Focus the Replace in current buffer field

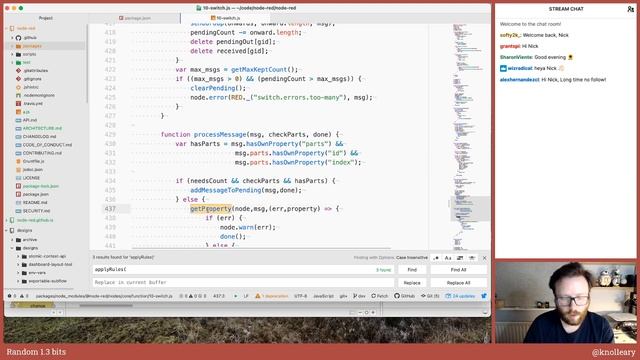(243, 282)
